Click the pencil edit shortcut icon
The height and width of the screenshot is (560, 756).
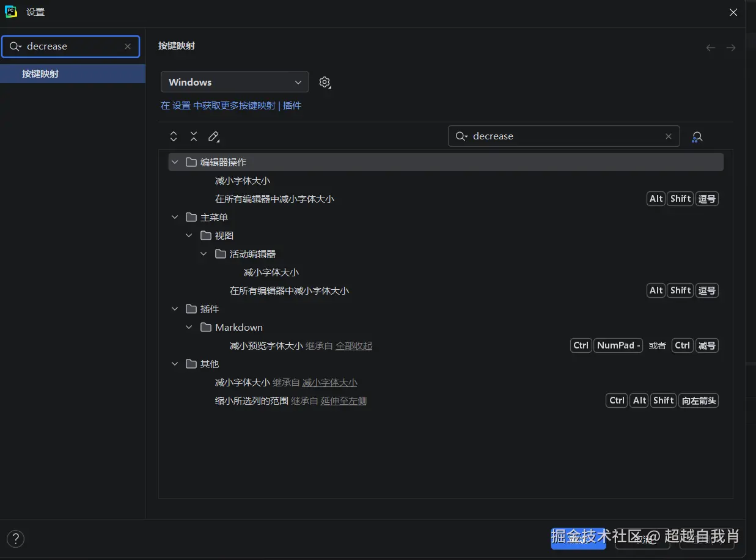pos(214,136)
